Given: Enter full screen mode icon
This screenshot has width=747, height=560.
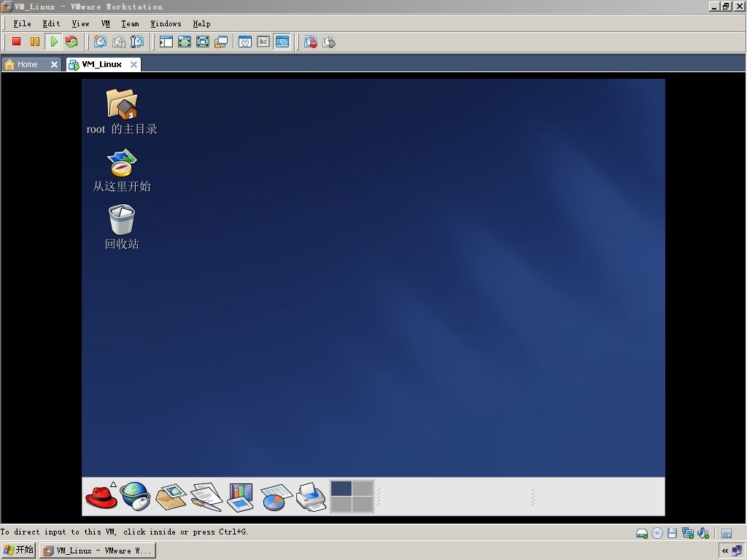Looking at the screenshot, I should (x=203, y=42).
